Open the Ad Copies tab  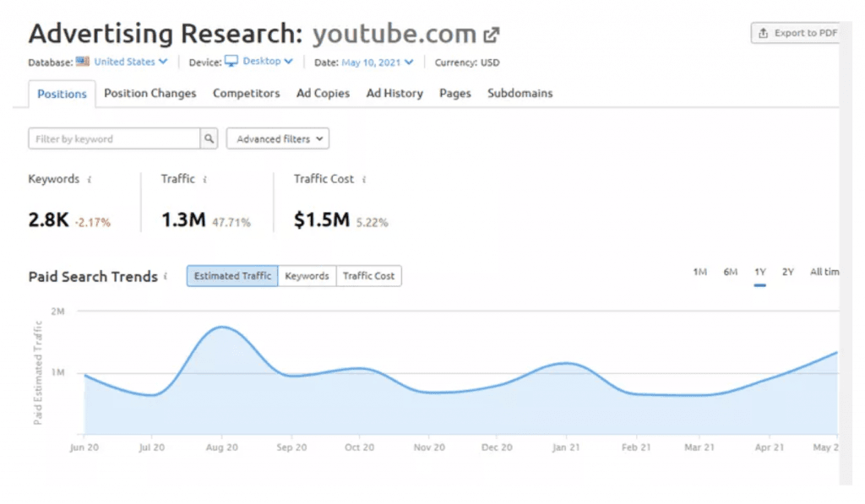(323, 93)
